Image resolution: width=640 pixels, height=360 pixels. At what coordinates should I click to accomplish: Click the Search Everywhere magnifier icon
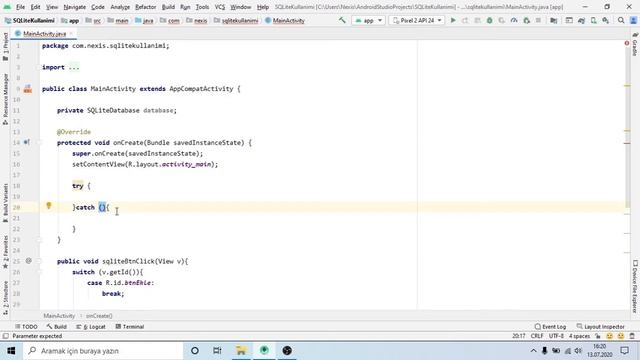coord(621,20)
